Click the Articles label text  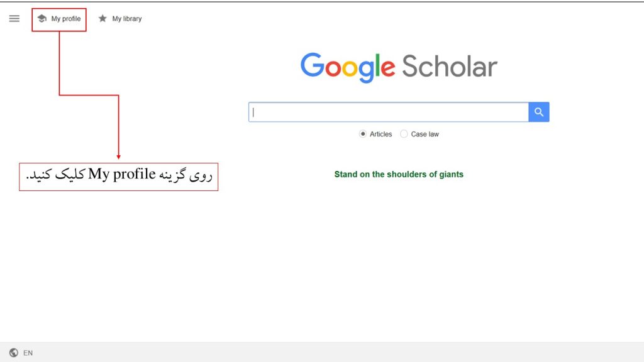coord(381,134)
